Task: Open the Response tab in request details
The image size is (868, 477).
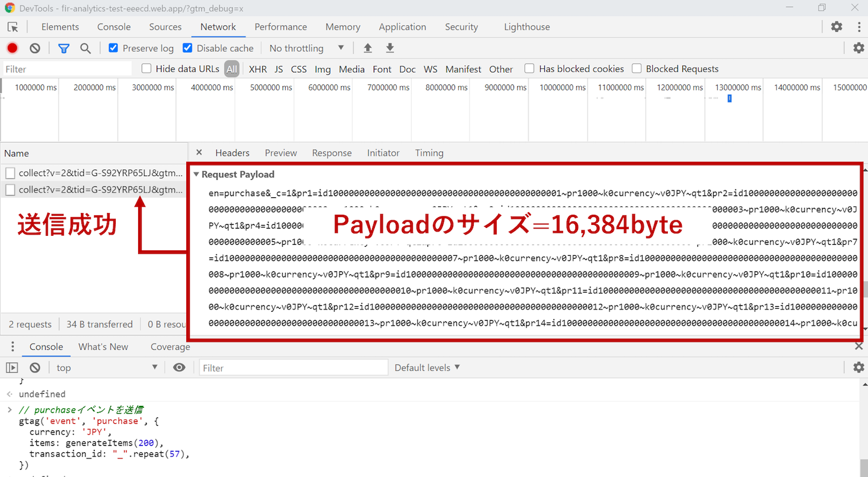Action: (332, 153)
